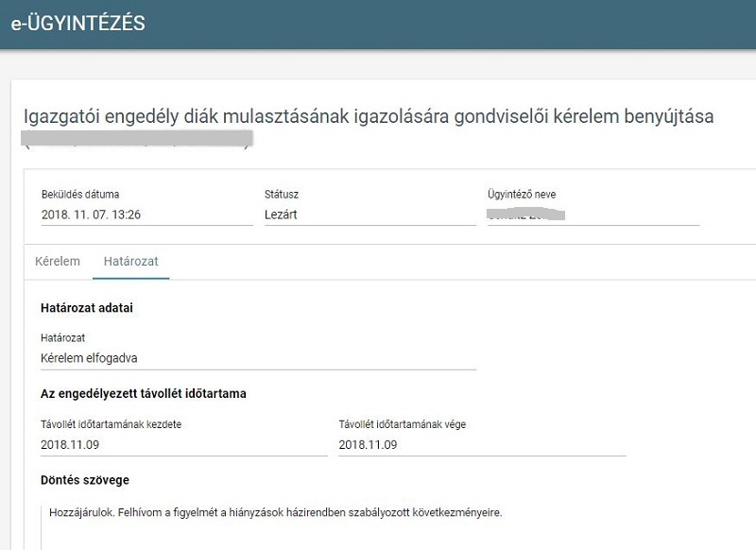Click the 'Határozat adatai' heading

(87, 308)
